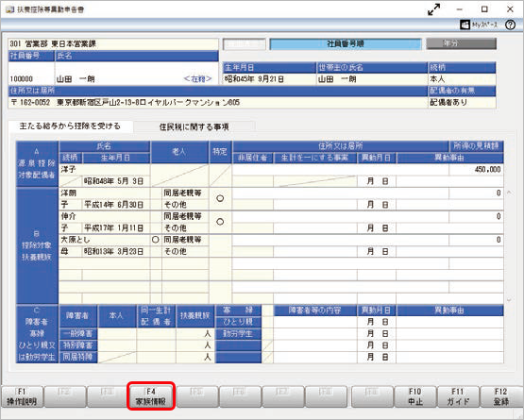The width and height of the screenshot is (524, 420).
Task: Toggle full-screen with the diagonal arrows icon
Action: coord(433,9)
